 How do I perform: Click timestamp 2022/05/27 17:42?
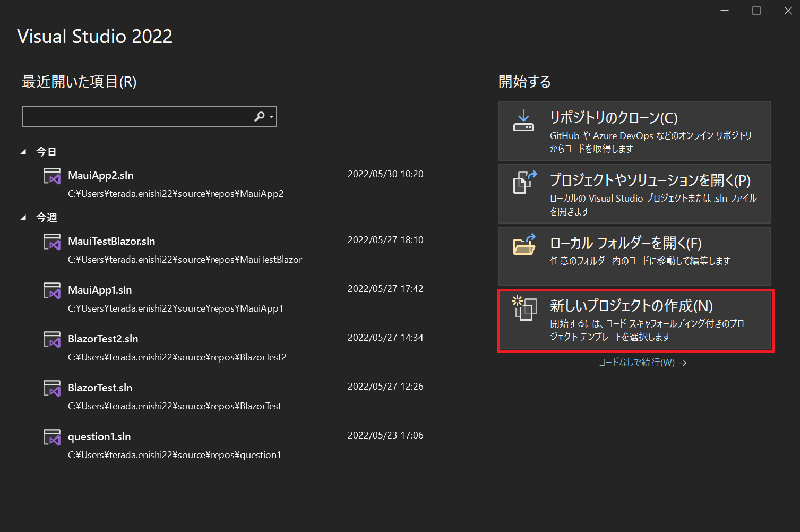[x=385, y=289]
